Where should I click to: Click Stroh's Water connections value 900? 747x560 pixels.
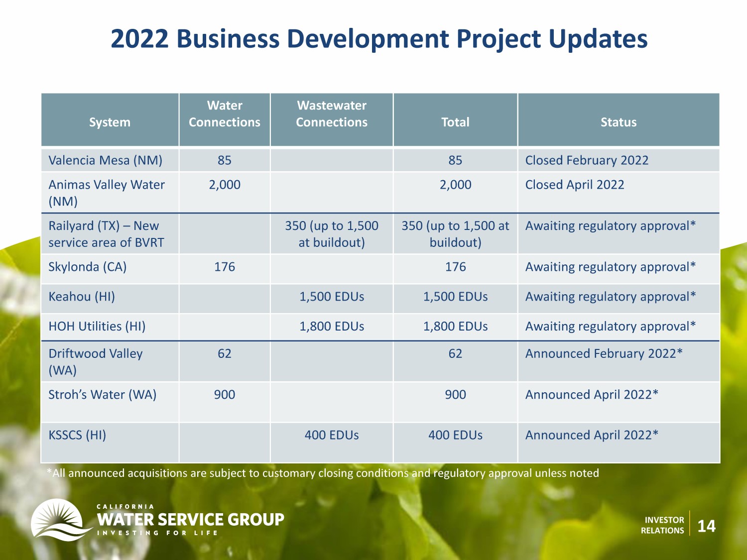225,395
